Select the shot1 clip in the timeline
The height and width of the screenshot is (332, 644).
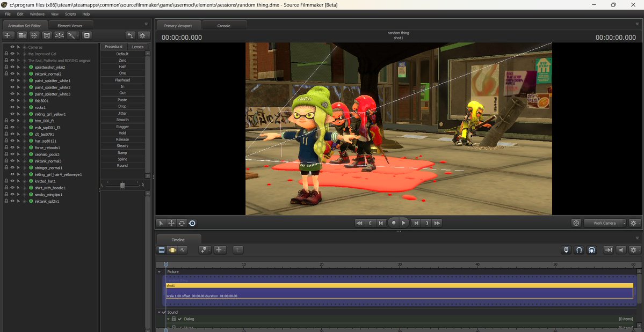tap(399, 291)
